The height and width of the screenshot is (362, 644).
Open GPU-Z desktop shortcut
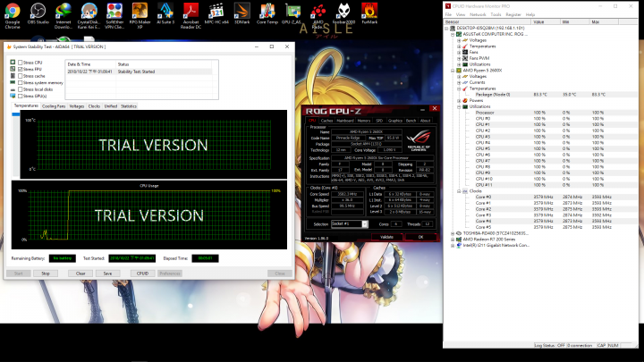292,13
